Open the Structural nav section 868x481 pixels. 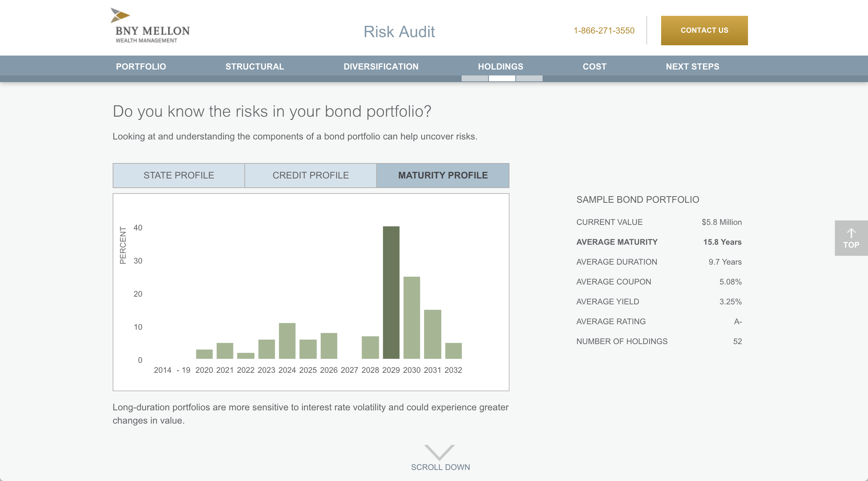255,67
